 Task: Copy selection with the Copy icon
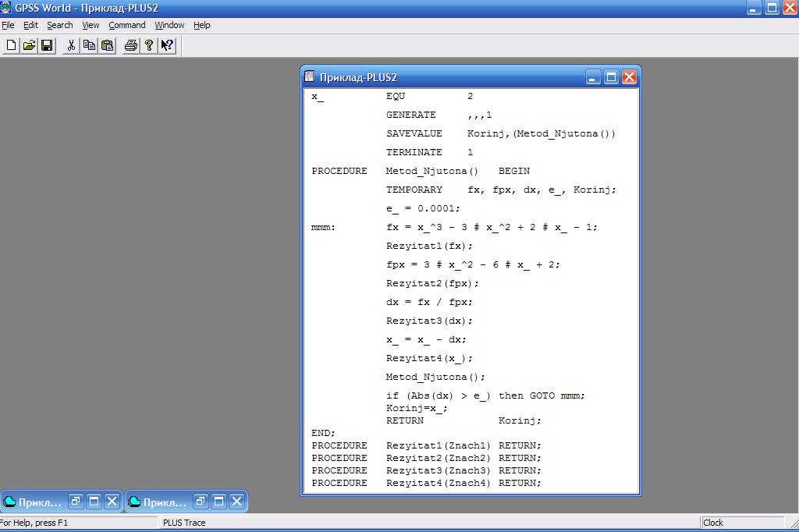89,46
